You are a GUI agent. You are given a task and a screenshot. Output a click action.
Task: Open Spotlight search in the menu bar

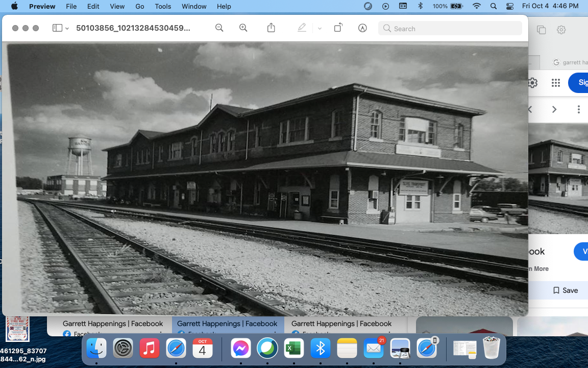click(x=494, y=6)
